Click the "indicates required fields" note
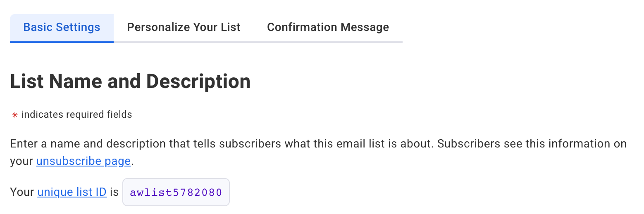This screenshot has height=214, width=644. tap(77, 115)
